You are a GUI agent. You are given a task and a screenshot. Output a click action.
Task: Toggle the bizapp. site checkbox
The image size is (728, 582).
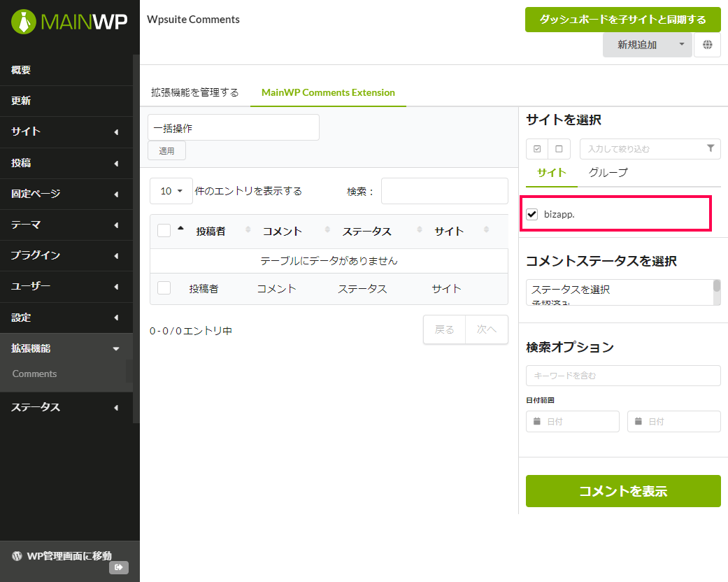coord(532,214)
